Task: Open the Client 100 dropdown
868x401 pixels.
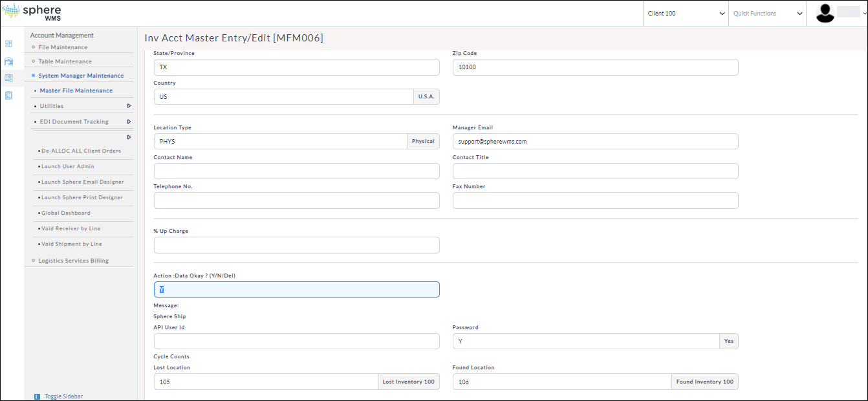Action: coord(686,13)
